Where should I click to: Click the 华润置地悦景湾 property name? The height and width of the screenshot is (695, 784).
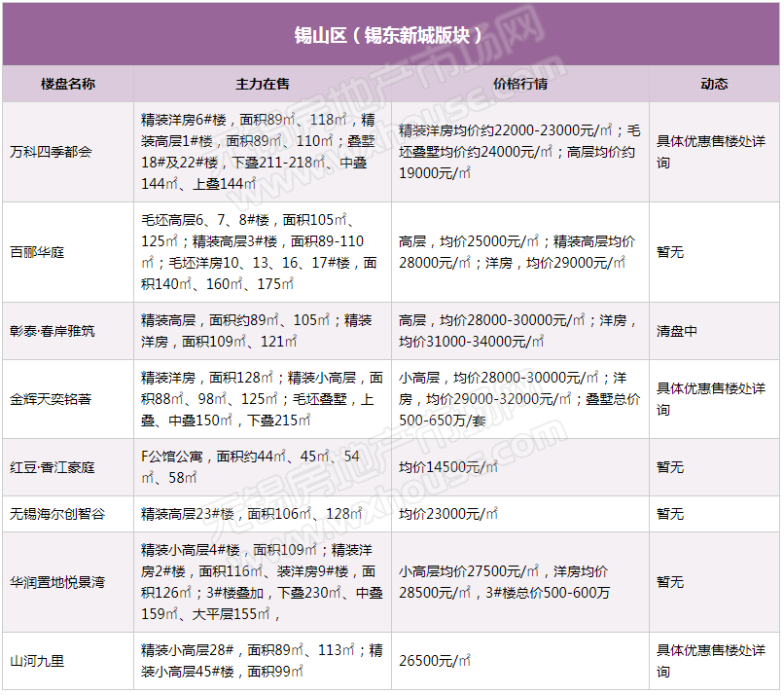click(58, 582)
